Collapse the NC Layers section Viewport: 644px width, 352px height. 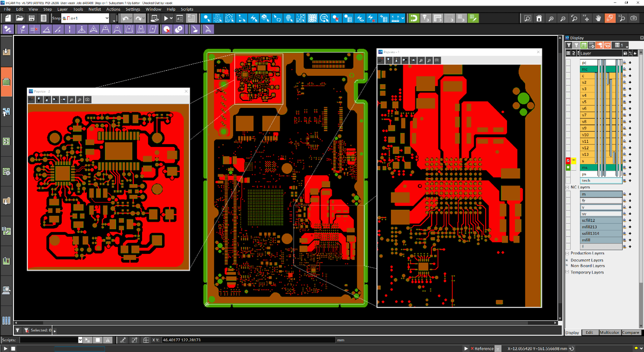click(567, 187)
